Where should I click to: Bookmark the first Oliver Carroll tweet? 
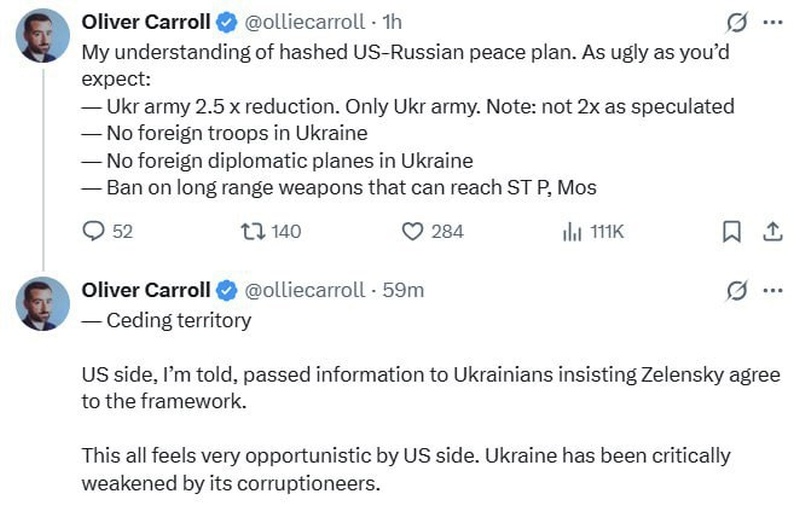point(731,231)
